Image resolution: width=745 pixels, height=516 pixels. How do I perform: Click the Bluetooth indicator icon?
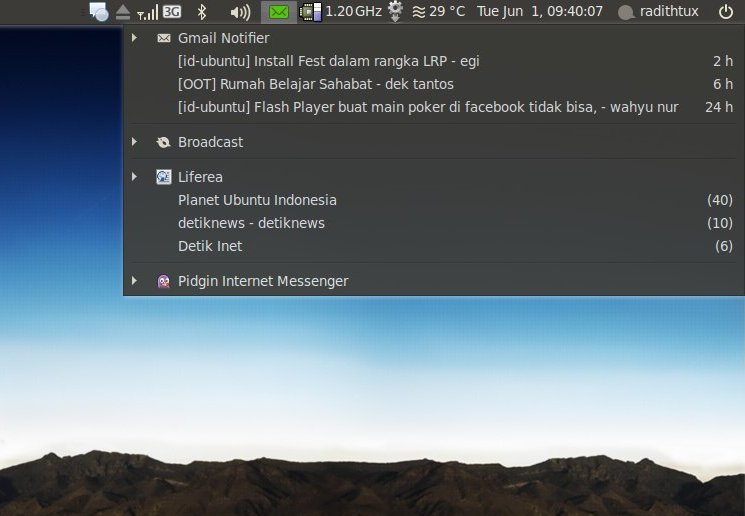202,12
